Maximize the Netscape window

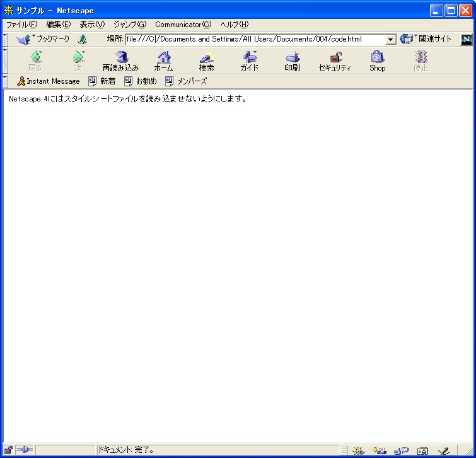[x=451, y=11]
